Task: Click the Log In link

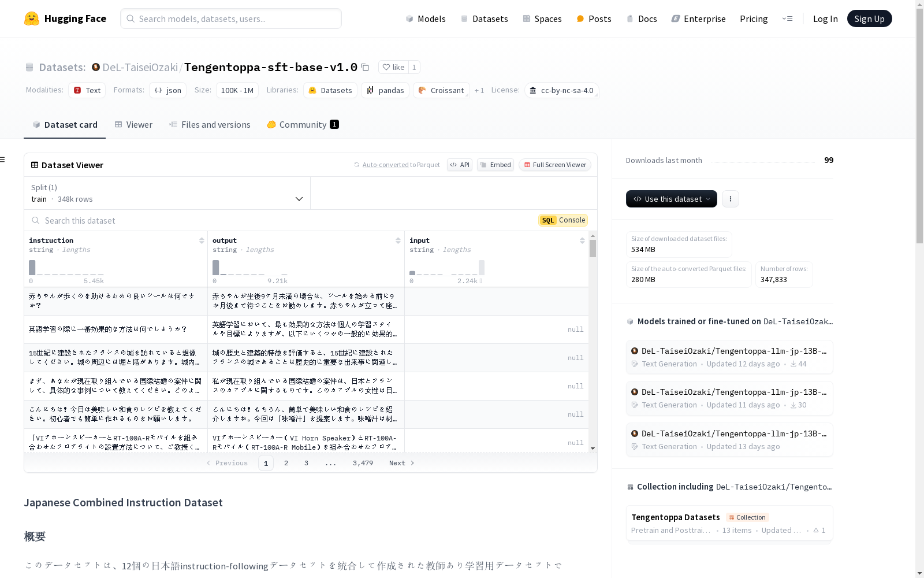Action: [825, 18]
